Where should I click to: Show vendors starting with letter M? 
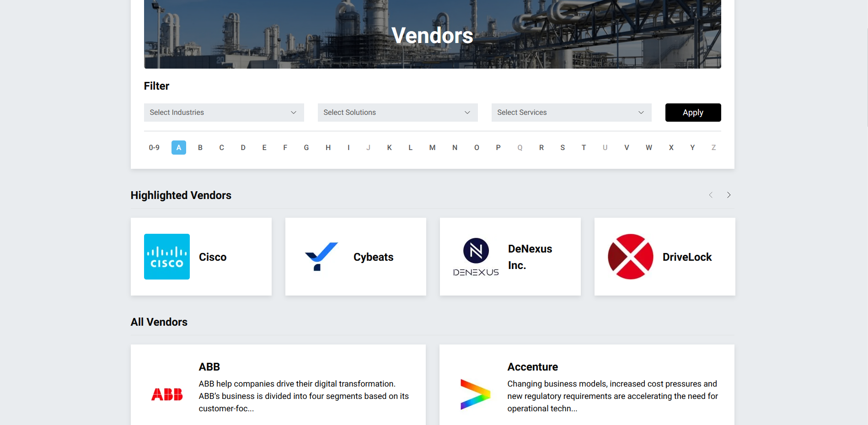coord(432,147)
